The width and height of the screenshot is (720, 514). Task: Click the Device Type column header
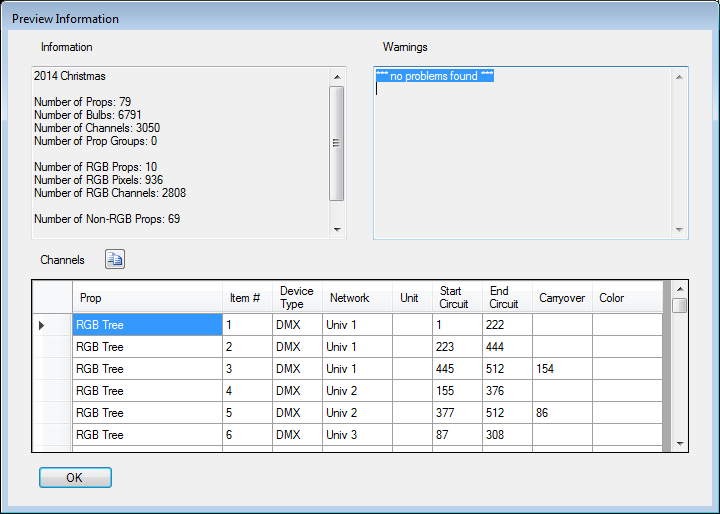pos(296,298)
